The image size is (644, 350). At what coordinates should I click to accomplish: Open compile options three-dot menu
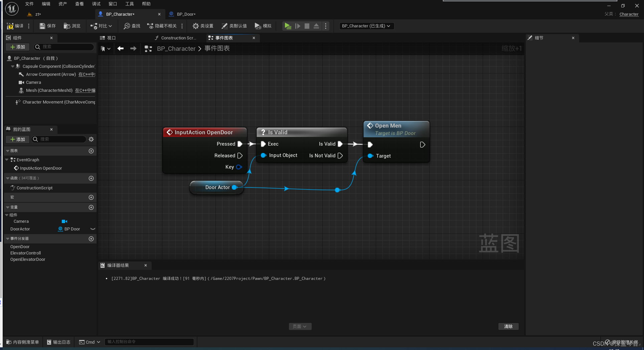(x=29, y=26)
